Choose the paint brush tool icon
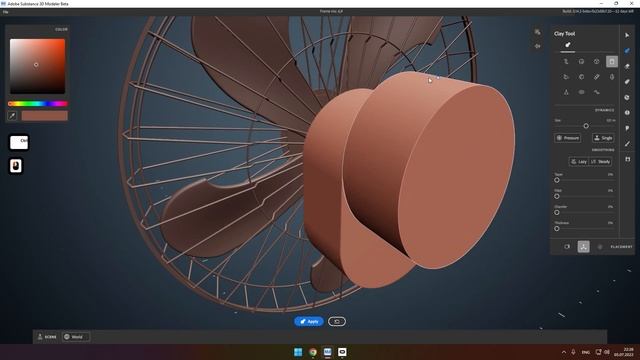Image resolution: width=640 pixels, height=360 pixels. pos(627,144)
